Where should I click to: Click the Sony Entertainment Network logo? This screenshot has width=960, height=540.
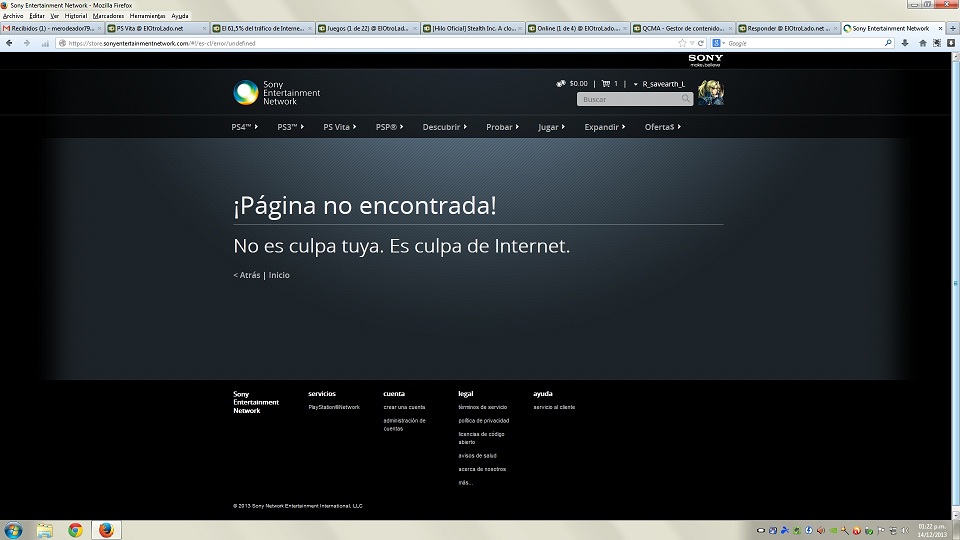click(x=277, y=93)
